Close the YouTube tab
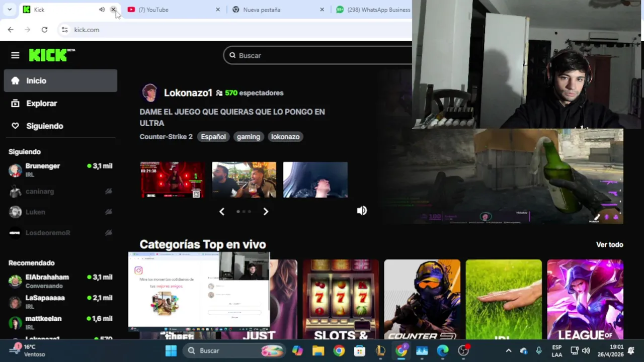Screen dimensions: 644x362 217,10
